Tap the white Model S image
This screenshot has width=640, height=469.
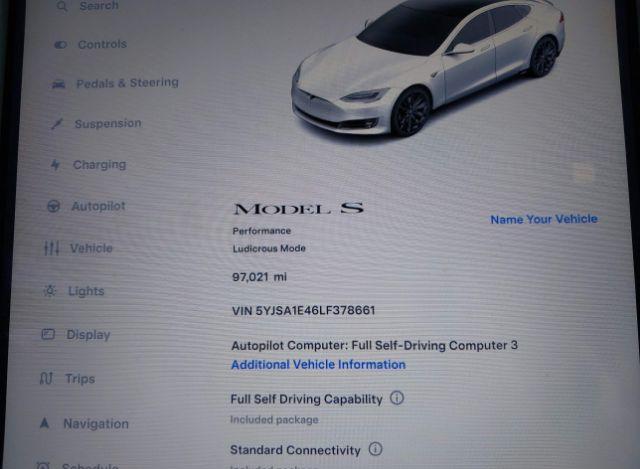[427, 67]
